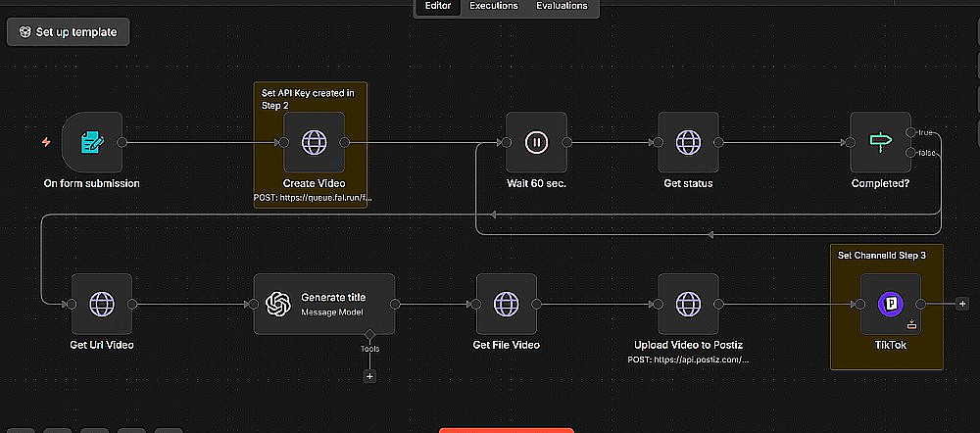This screenshot has height=433, width=980.
Task: Select the Wait 60 sec. pause node
Action: point(536,142)
